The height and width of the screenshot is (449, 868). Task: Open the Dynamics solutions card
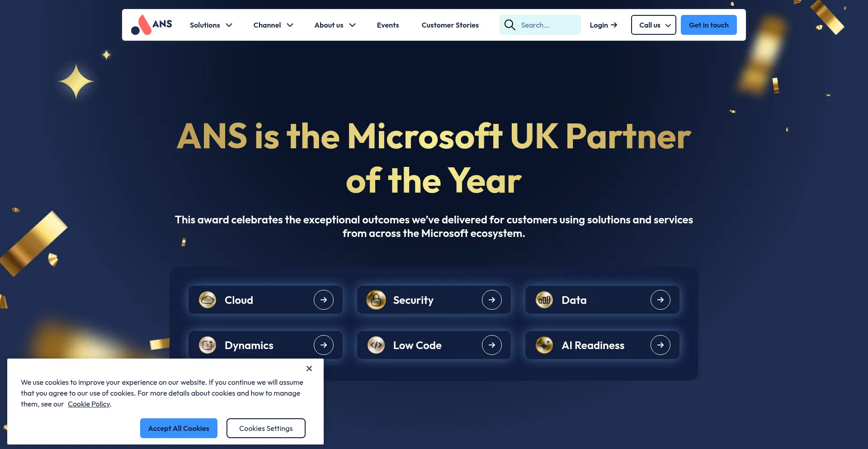click(x=265, y=345)
